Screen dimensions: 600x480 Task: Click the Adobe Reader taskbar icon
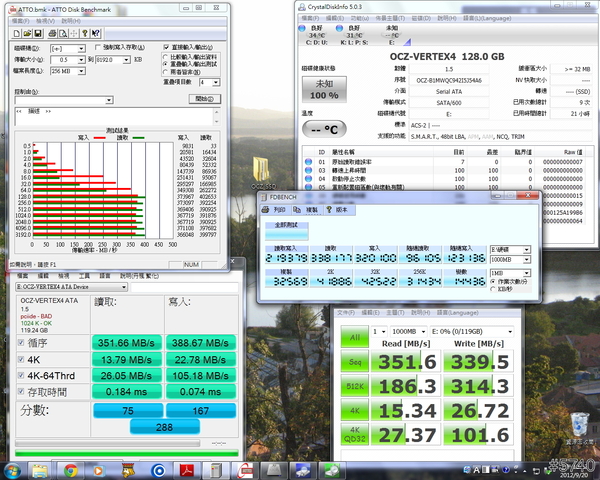(186, 469)
